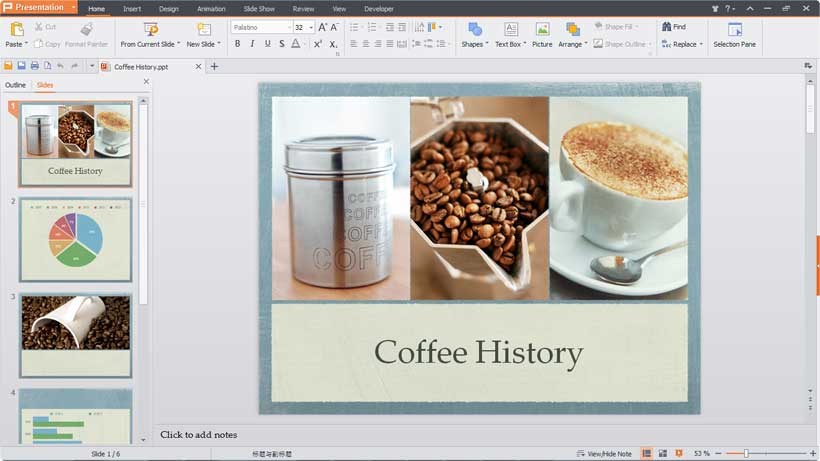The height and width of the screenshot is (461, 820).
Task: Expand the font size dropdown
Action: pos(311,27)
